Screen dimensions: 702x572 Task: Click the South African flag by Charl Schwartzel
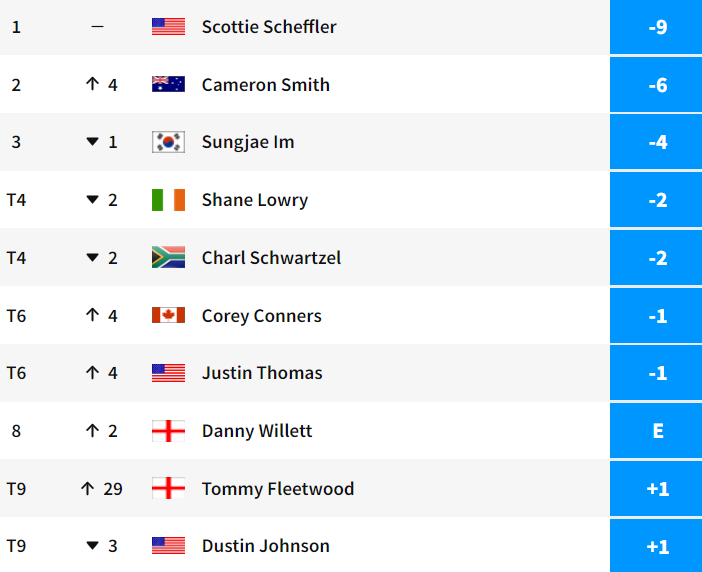tap(168, 258)
